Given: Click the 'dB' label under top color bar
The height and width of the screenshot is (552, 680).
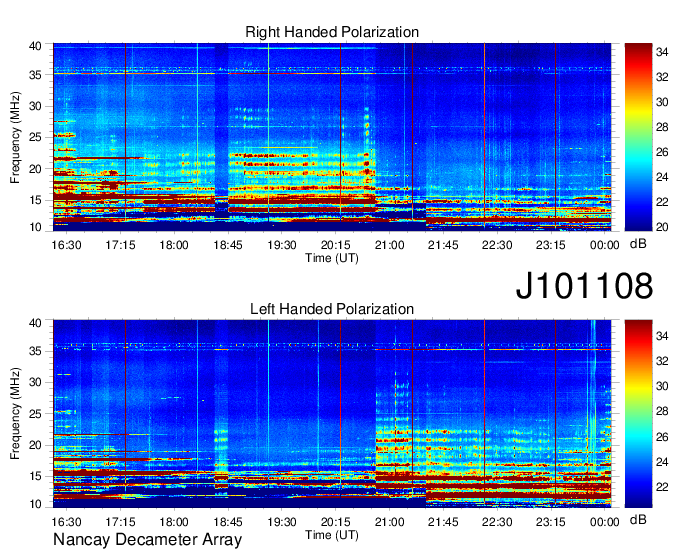Looking at the screenshot, I should (638, 244).
